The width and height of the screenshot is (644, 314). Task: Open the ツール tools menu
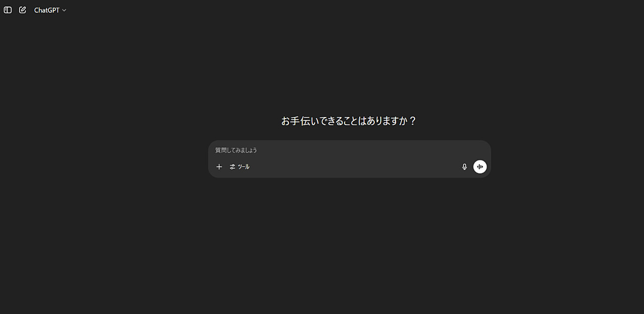[239, 167]
